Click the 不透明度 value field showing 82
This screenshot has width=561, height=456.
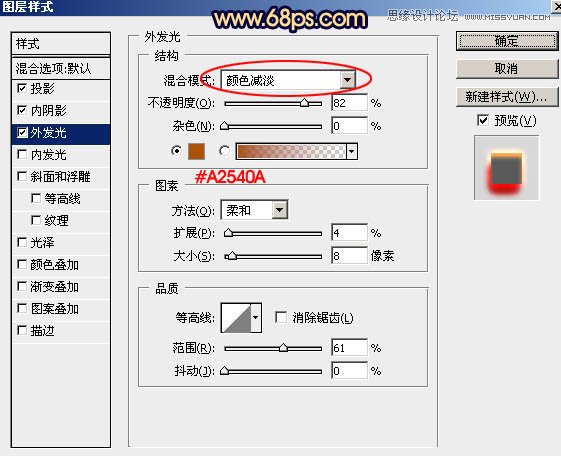pyautogui.click(x=349, y=103)
